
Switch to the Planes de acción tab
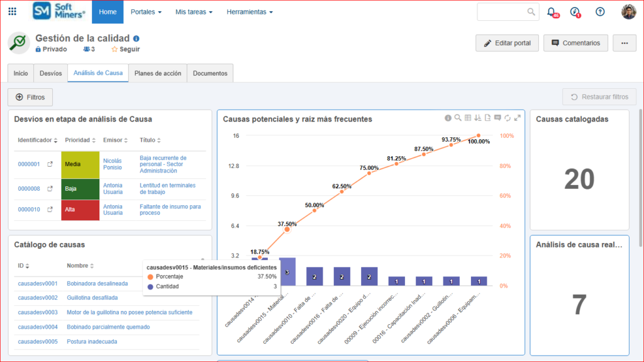tap(157, 73)
